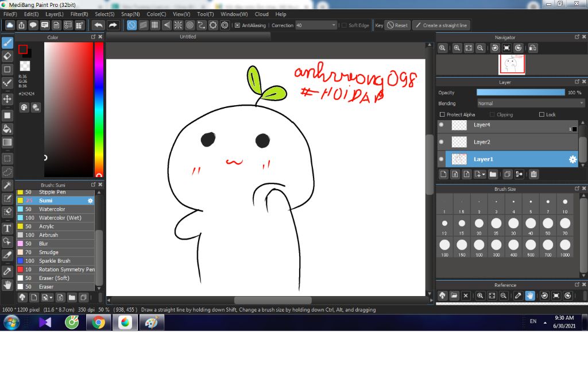588x380 pixels.
Task: Open the Correction value dropdown
Action: tap(334, 25)
